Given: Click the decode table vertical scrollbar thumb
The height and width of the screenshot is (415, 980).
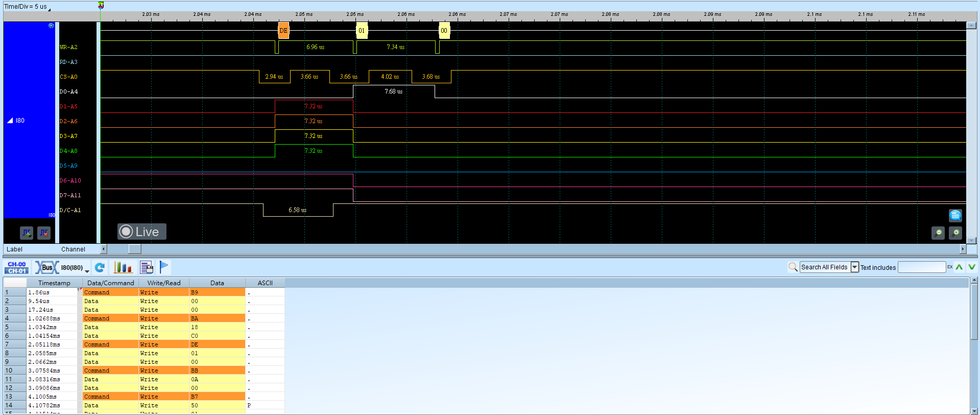Looking at the screenshot, I should point(974,312).
